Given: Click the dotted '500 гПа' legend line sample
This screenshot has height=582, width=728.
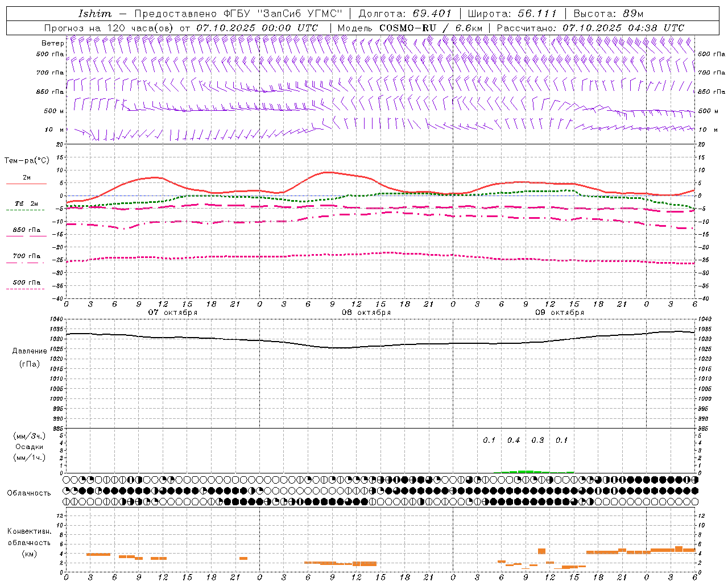Looking at the screenshot, I should (x=25, y=289).
